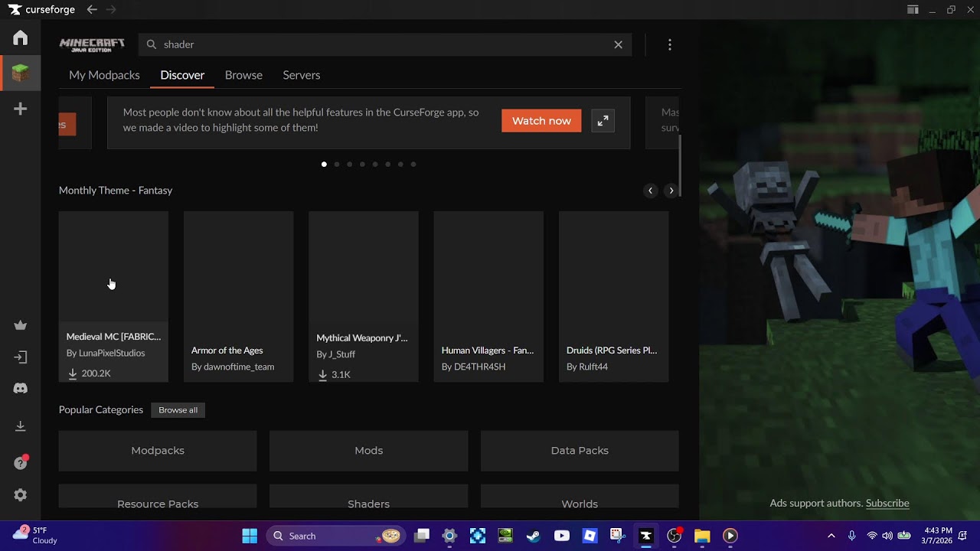Image resolution: width=980 pixels, height=551 pixels.
Task: Show hidden system tray icons
Action: point(831,536)
